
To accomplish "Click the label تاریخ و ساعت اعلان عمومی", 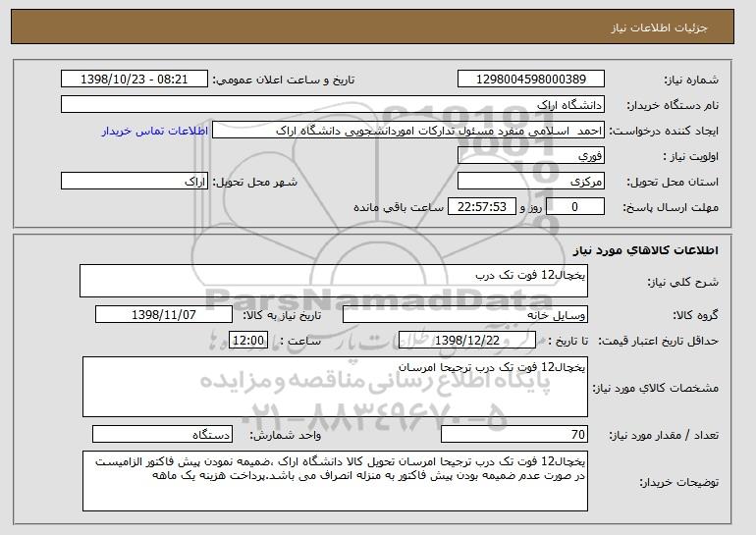I will (x=284, y=80).
